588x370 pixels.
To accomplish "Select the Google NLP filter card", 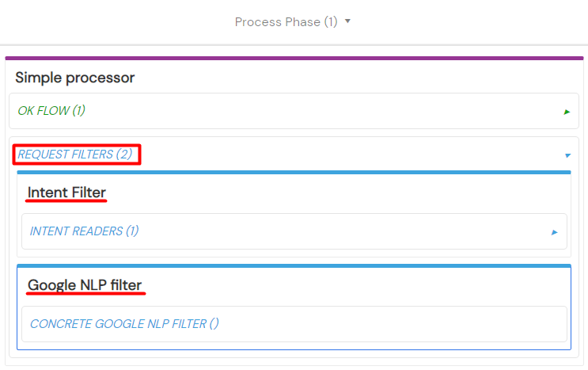I will [x=294, y=307].
